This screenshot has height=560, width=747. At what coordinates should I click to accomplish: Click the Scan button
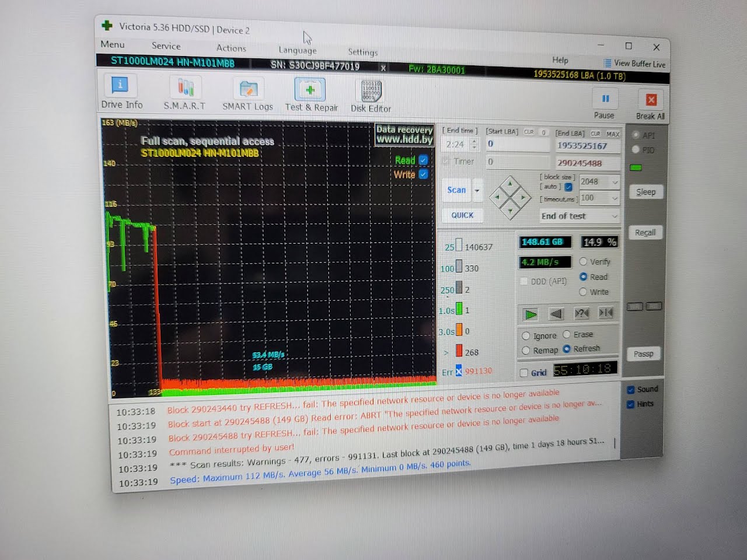coord(456,190)
